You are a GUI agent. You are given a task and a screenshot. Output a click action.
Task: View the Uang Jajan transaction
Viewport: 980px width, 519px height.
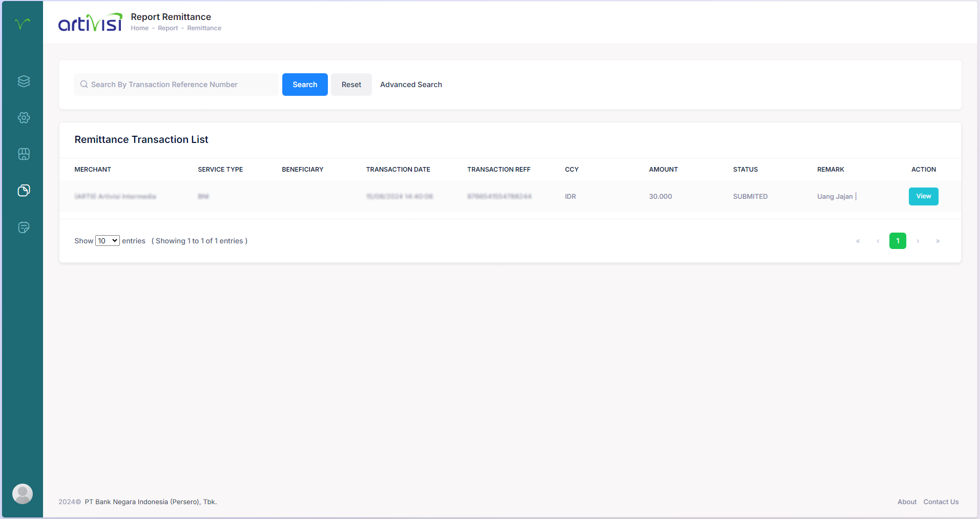click(x=923, y=196)
